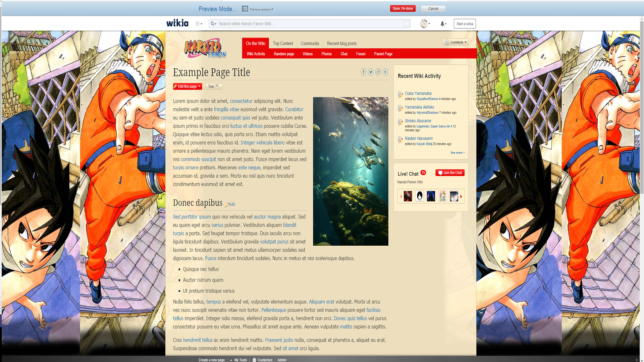This screenshot has height=362, width=644.
Task: Open the notifications bell dropdown
Action: pyautogui.click(x=443, y=24)
